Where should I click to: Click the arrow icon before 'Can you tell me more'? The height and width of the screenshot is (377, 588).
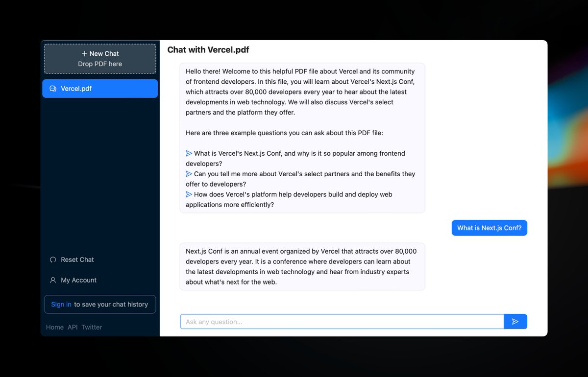point(189,174)
